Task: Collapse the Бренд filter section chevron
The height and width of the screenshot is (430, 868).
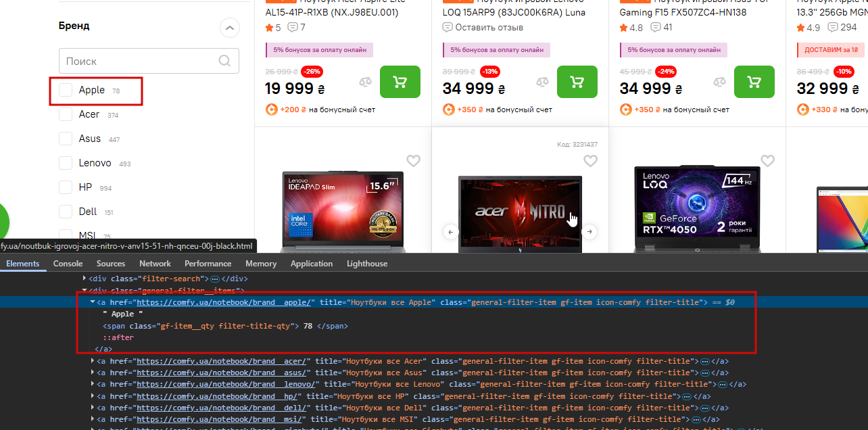Action: pos(230,28)
